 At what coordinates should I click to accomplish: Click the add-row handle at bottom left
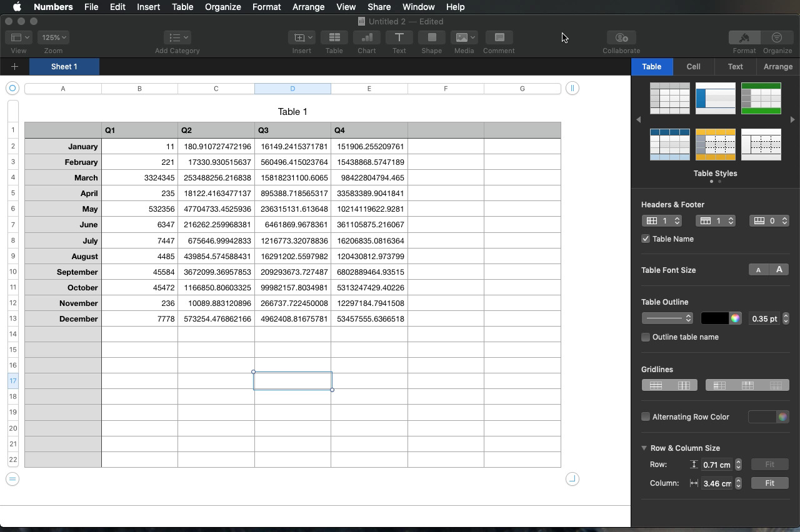click(12, 479)
